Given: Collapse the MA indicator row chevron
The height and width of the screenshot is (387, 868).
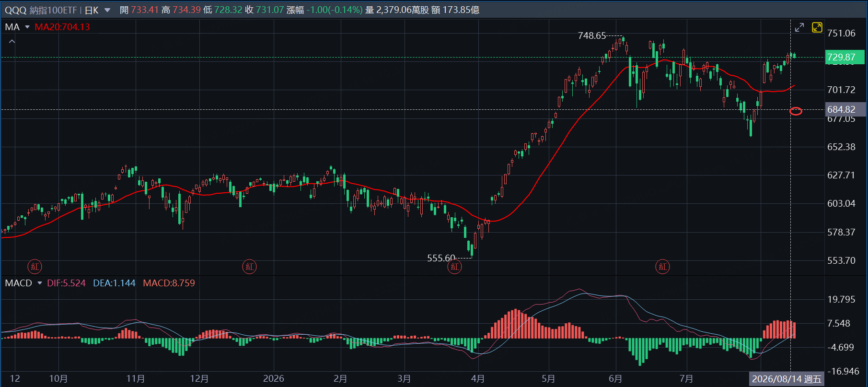Looking at the screenshot, I should 12,42.
